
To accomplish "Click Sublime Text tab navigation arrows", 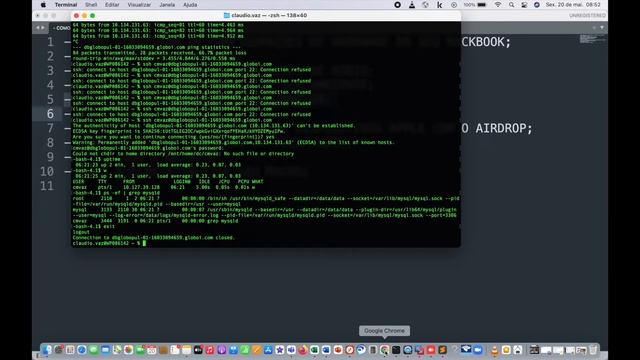I will (40, 28).
